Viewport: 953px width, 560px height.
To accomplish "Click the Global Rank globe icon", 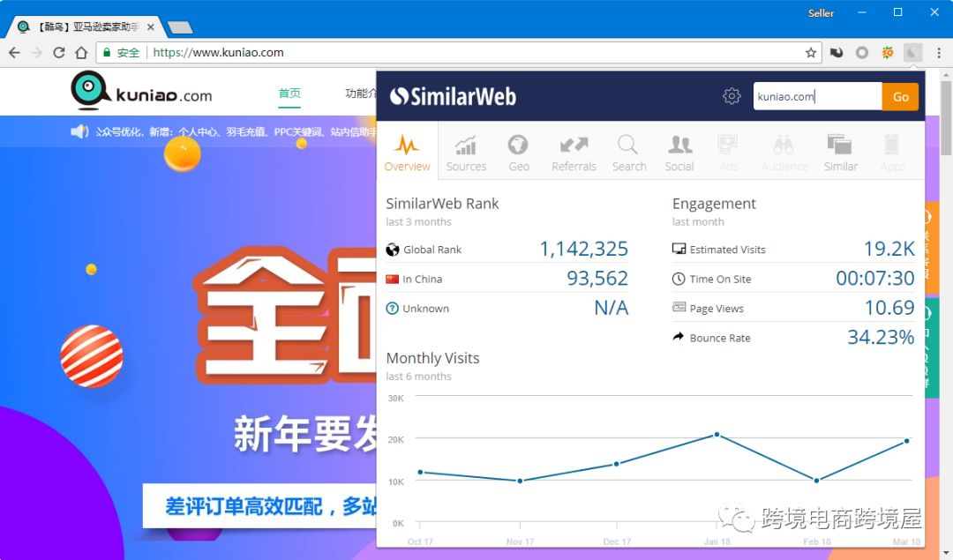I will (x=393, y=250).
